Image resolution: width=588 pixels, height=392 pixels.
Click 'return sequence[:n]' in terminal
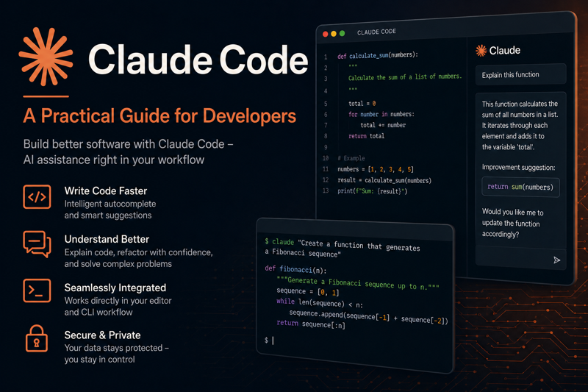click(x=310, y=324)
